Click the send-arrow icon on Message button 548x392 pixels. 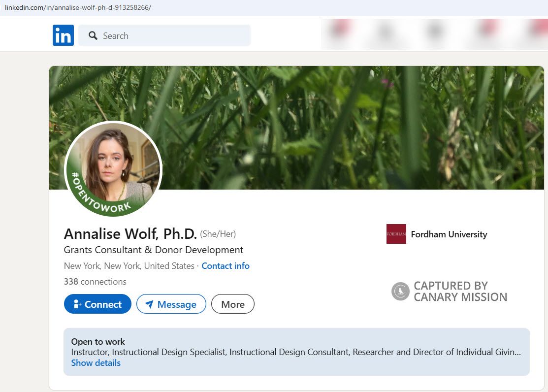point(150,304)
